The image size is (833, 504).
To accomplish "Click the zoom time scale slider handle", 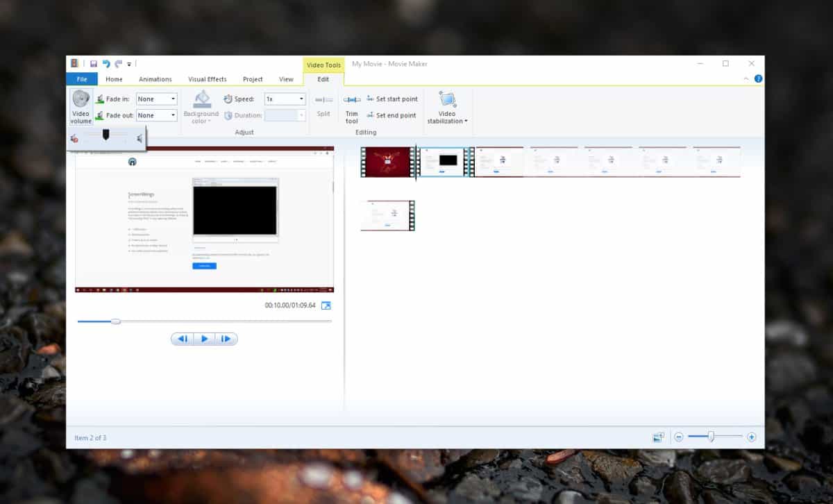I will click(x=711, y=437).
